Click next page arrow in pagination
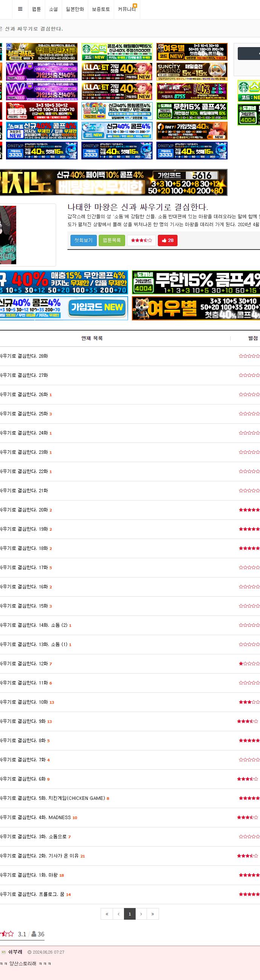This screenshot has height=980, width=260. [x=141, y=914]
